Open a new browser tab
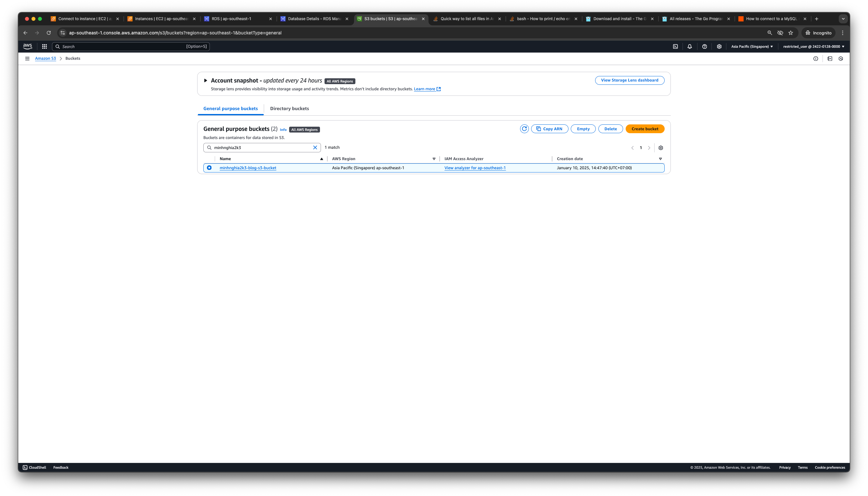Viewport: 868px width, 496px height. tap(817, 19)
